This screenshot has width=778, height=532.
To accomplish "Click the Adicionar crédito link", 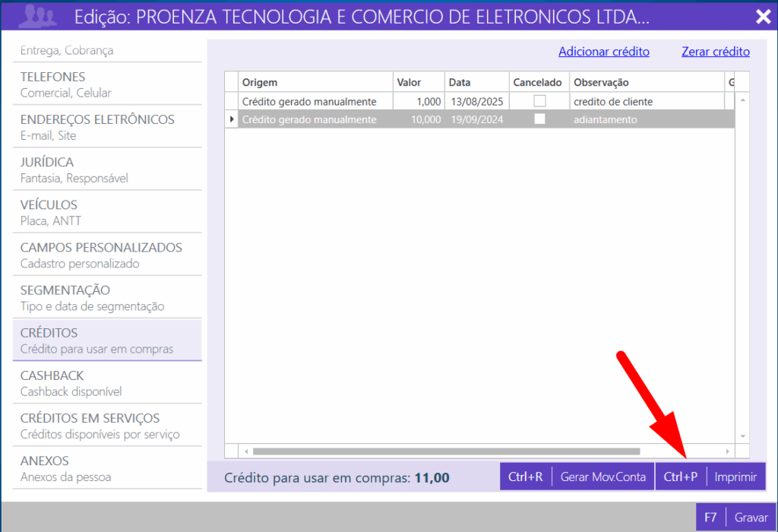I will click(603, 52).
